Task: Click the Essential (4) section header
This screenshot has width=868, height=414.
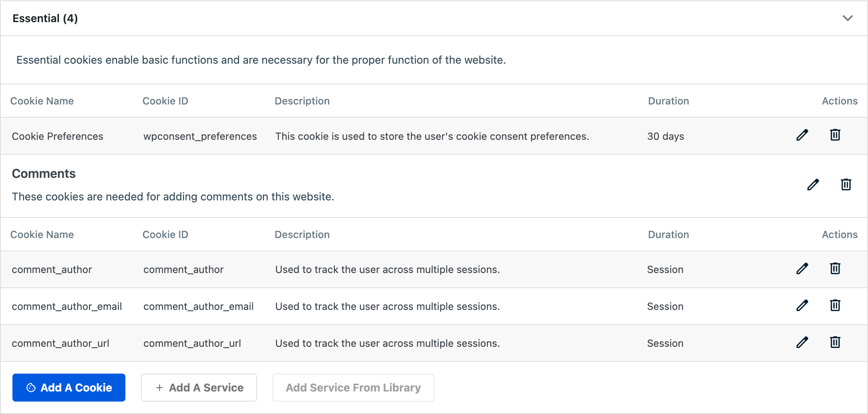Action: 45,18
